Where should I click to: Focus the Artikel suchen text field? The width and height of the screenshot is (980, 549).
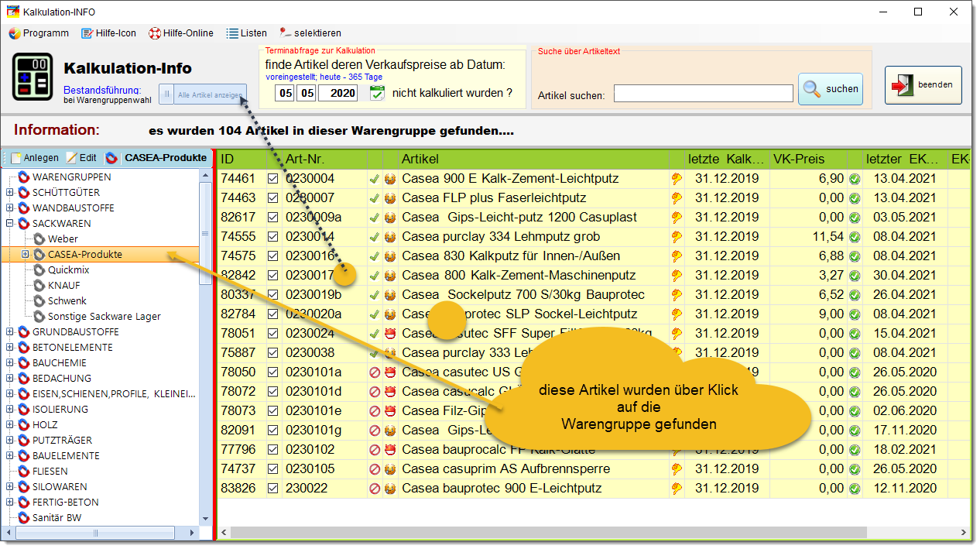click(x=704, y=94)
